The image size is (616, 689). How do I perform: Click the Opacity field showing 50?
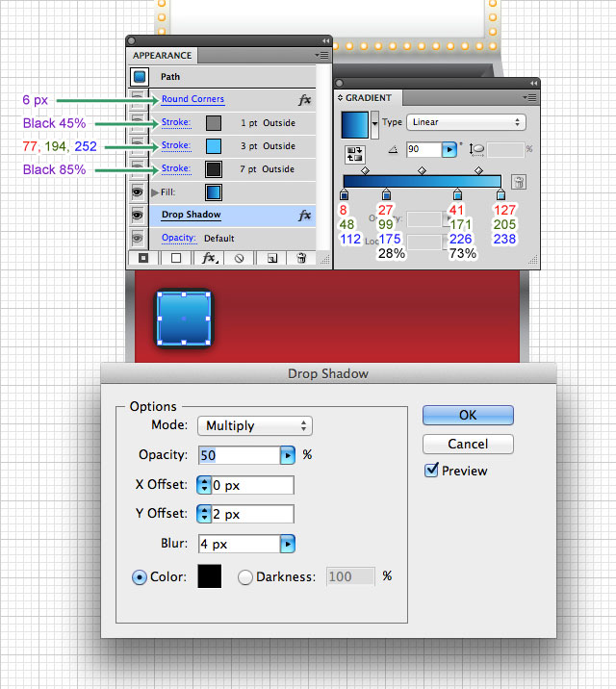tap(240, 455)
